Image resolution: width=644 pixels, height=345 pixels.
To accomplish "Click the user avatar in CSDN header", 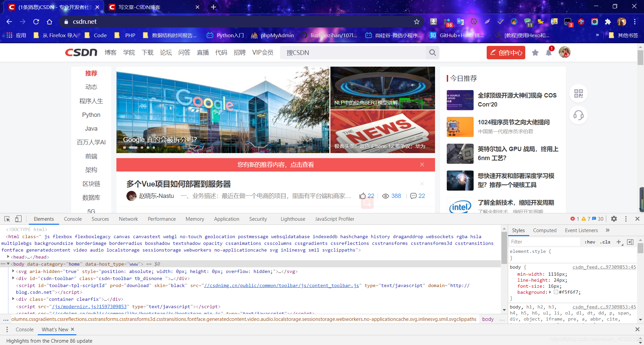I will 565,52.
